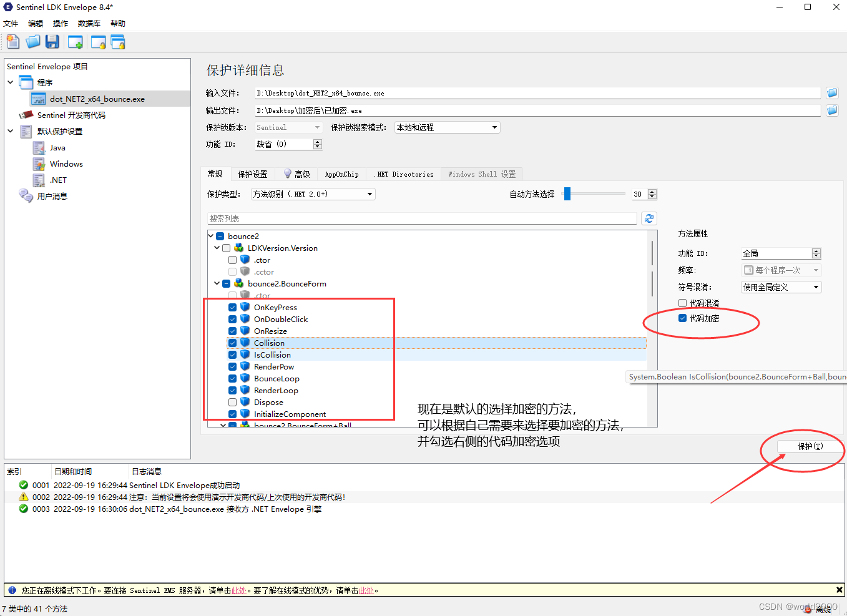Toggle the Collision method checkbox
Viewport: 847px width, 616px height.
[232, 343]
